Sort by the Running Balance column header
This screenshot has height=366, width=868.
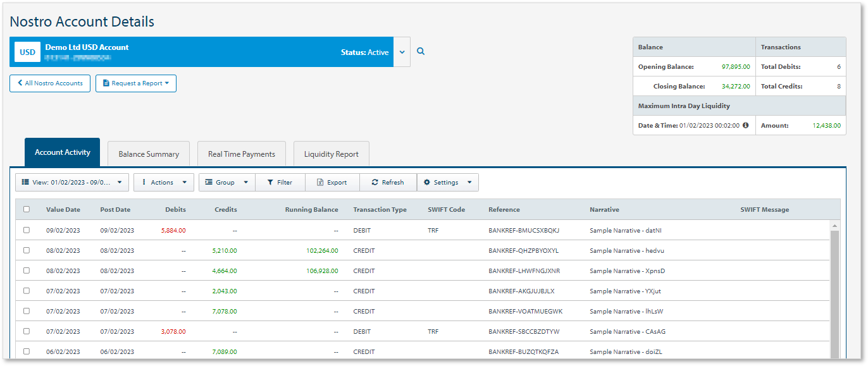311,209
